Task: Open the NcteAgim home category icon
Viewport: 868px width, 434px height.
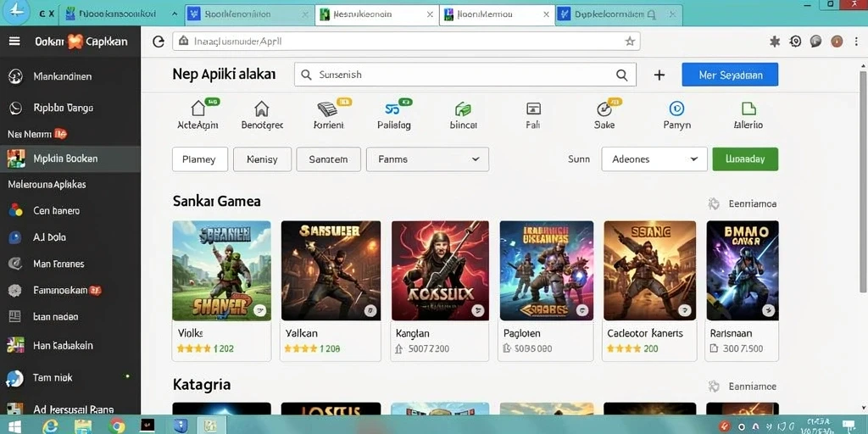Action: pyautogui.click(x=198, y=108)
